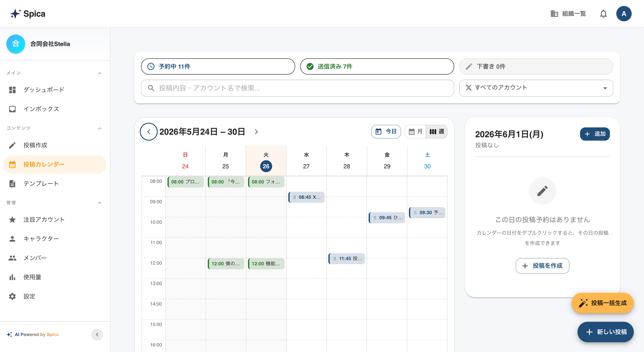Image resolution: width=644 pixels, height=352 pixels.
Task: Open the 12:00 僕の… post
Action: click(x=226, y=264)
